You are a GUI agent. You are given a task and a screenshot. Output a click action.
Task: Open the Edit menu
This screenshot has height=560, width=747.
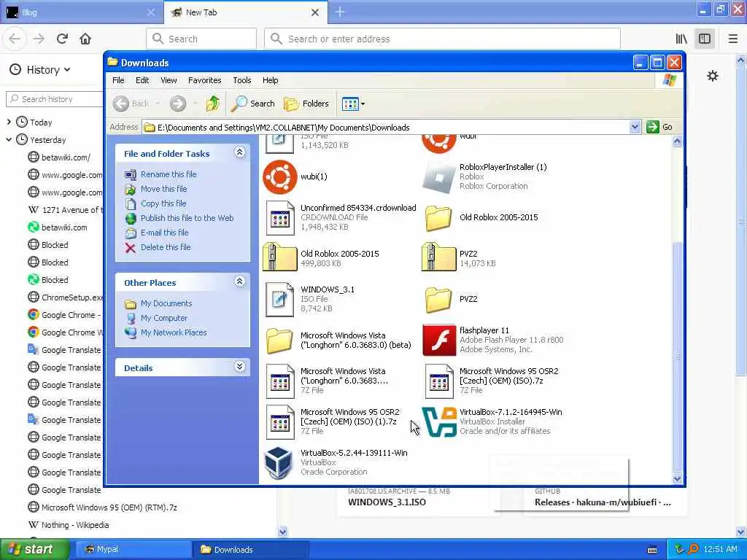[142, 80]
